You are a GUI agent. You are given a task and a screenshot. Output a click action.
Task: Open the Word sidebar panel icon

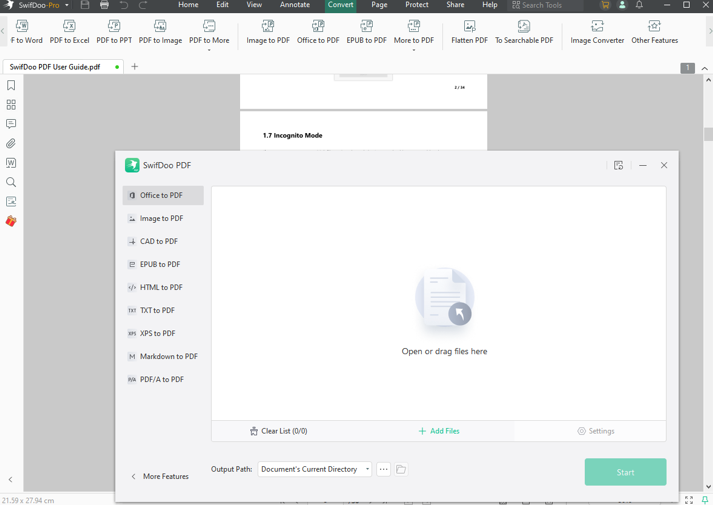pyautogui.click(x=11, y=163)
